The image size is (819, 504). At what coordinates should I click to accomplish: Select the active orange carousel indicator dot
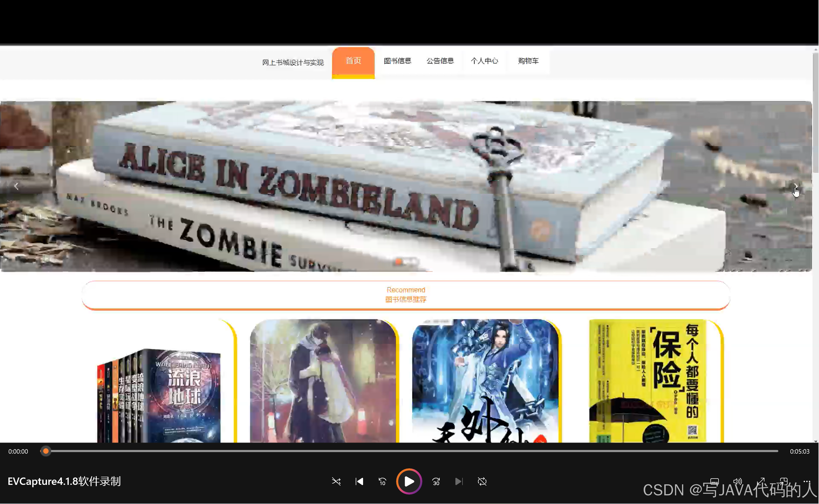pos(398,262)
